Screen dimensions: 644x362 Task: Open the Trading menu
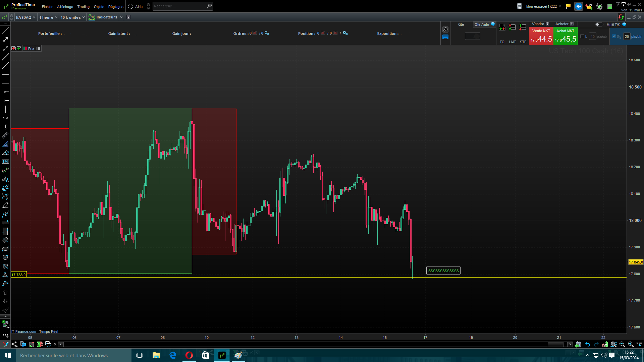83,7
